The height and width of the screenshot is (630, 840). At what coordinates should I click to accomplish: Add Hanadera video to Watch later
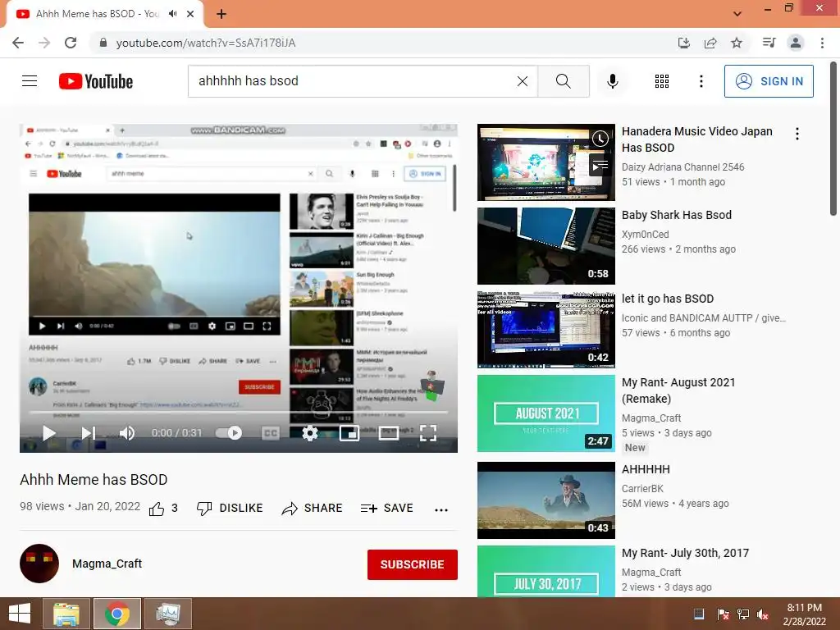pyautogui.click(x=600, y=139)
